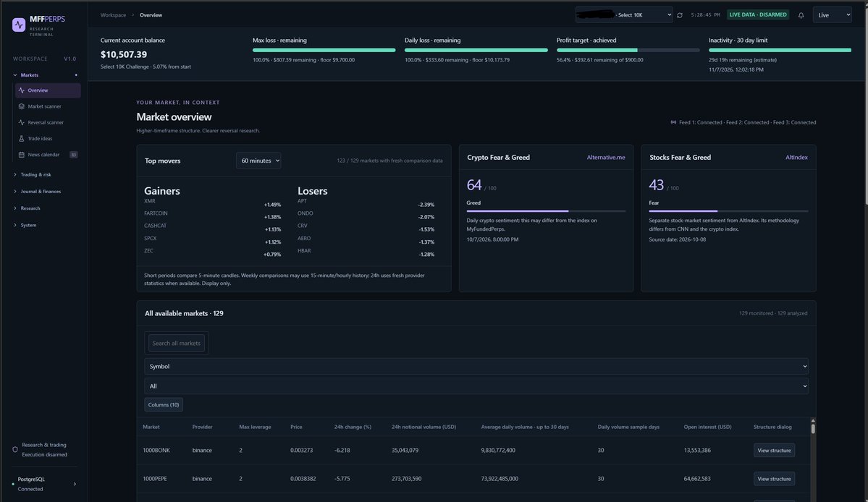Sort by 24h change (%) column header
Viewport: 868px width, 502px height.
coord(353,427)
